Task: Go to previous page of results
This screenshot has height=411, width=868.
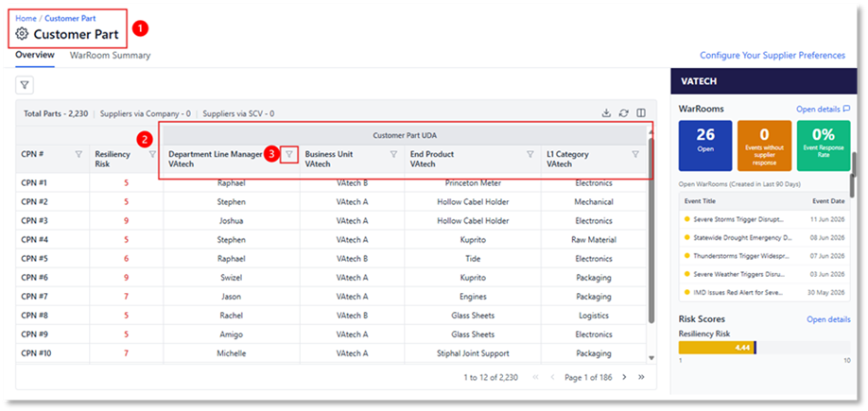Action: pyautogui.click(x=552, y=377)
